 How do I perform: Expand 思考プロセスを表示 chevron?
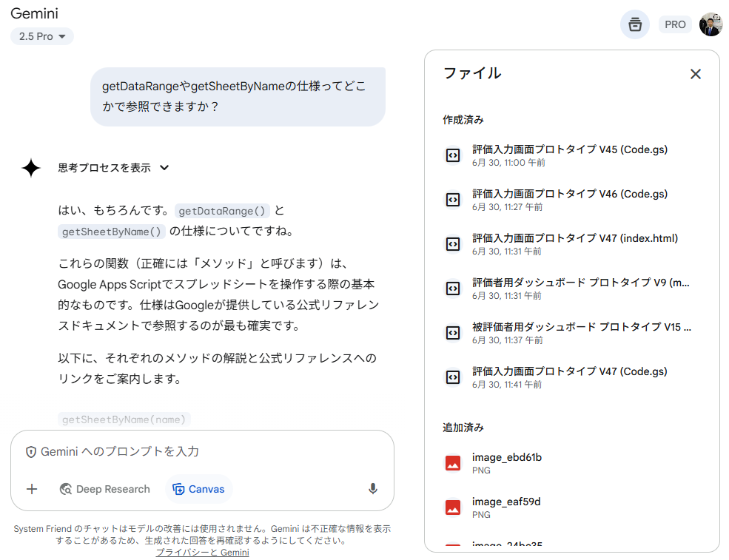pos(164,168)
